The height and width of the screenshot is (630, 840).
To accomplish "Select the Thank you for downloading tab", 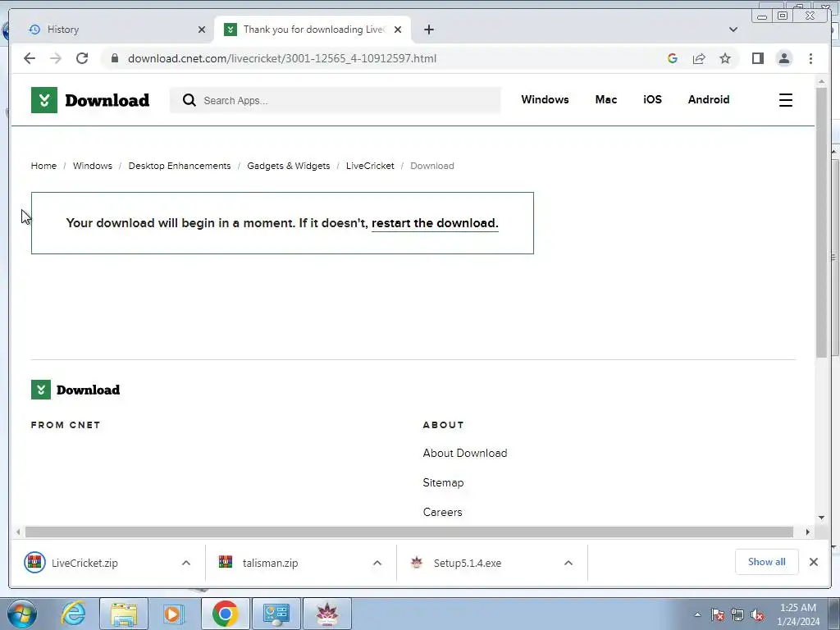I will pyautogui.click(x=313, y=30).
